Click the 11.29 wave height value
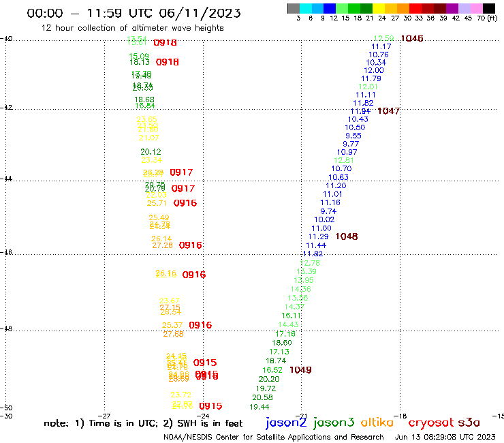 click(x=319, y=236)
